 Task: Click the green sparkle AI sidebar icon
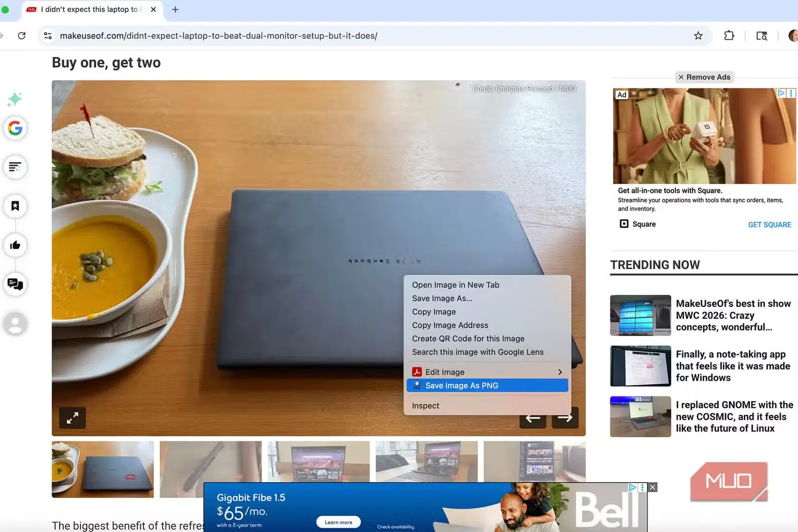[x=15, y=99]
